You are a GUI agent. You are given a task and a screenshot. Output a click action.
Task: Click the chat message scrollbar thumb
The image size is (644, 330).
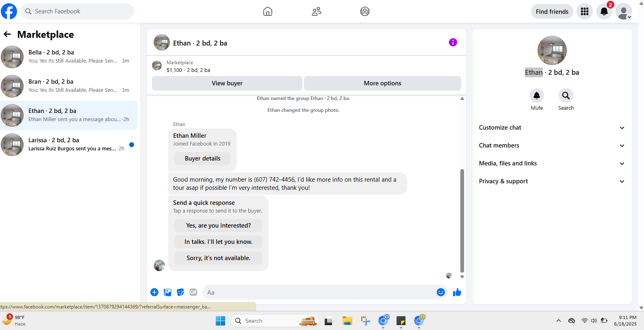point(462,221)
